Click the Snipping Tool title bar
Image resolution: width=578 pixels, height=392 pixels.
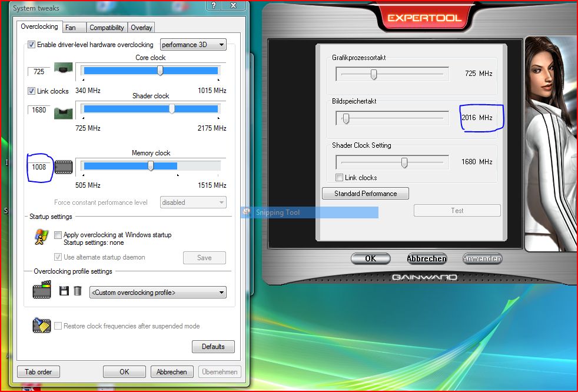310,212
